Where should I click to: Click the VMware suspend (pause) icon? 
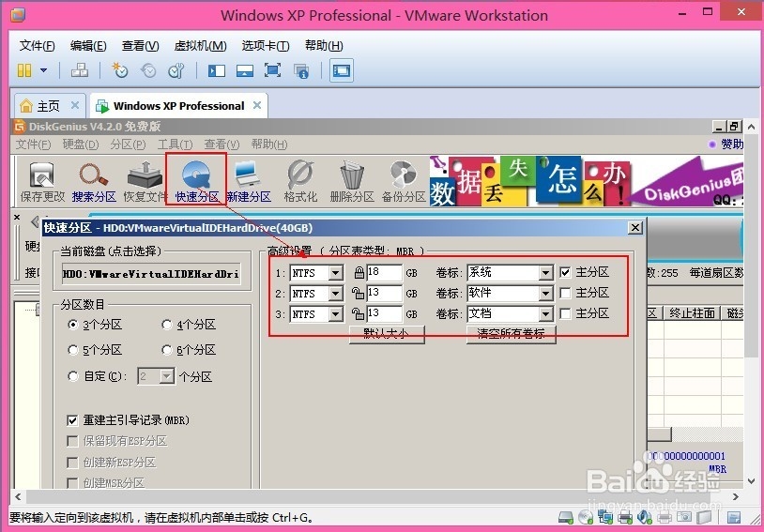coord(24,70)
